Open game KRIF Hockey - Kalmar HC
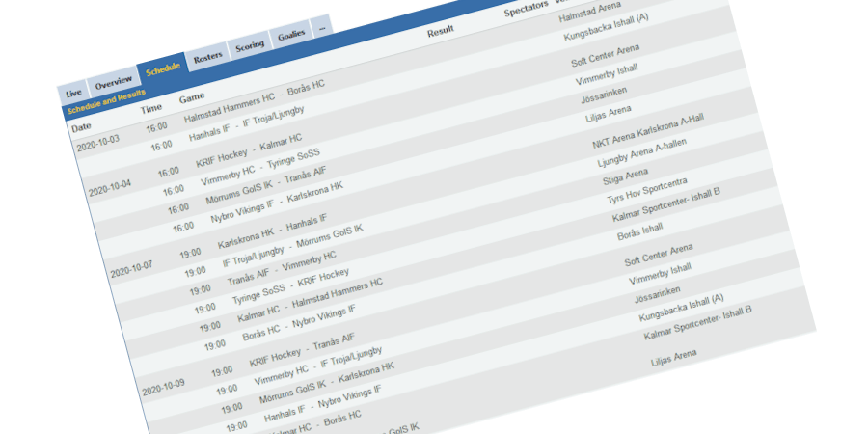 249,150
